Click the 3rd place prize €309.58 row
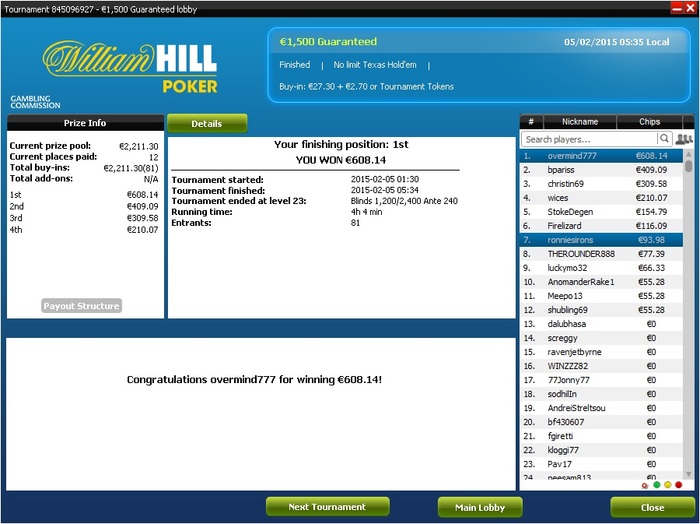The image size is (700, 524). (x=84, y=218)
